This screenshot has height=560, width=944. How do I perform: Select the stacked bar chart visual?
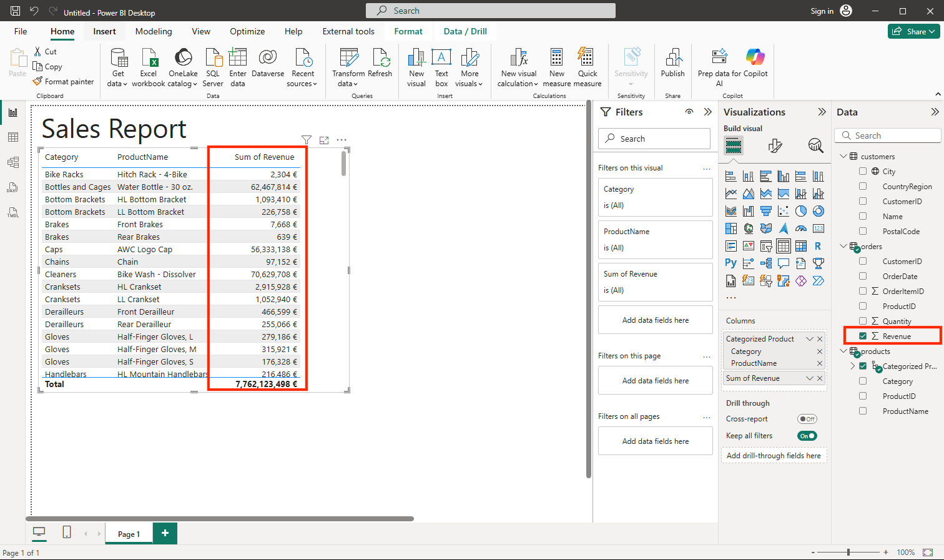tap(731, 176)
